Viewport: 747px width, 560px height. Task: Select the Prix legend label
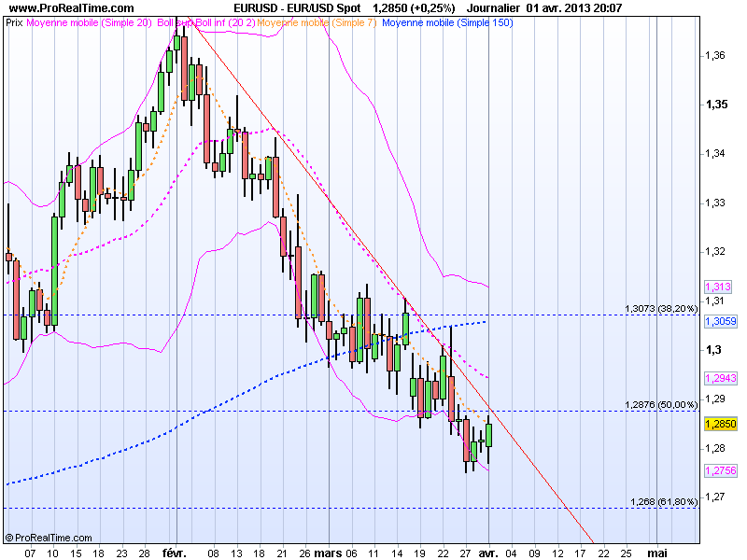pos(14,22)
